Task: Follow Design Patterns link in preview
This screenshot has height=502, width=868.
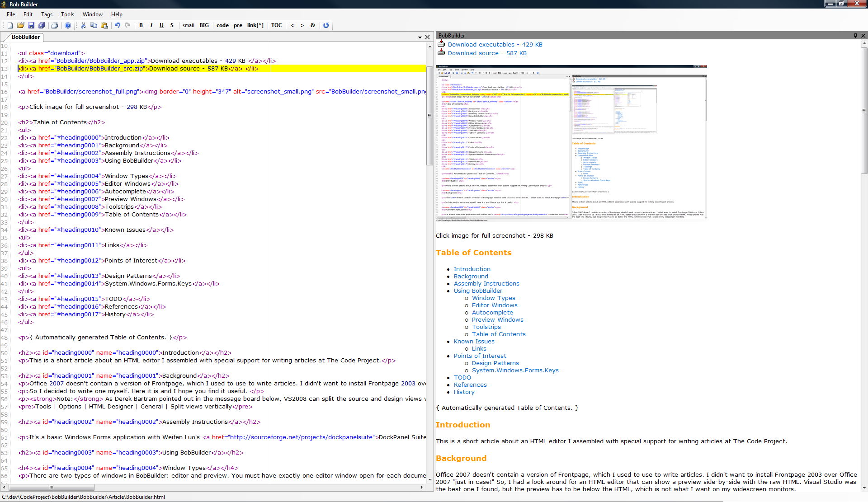Action: [x=495, y=363]
